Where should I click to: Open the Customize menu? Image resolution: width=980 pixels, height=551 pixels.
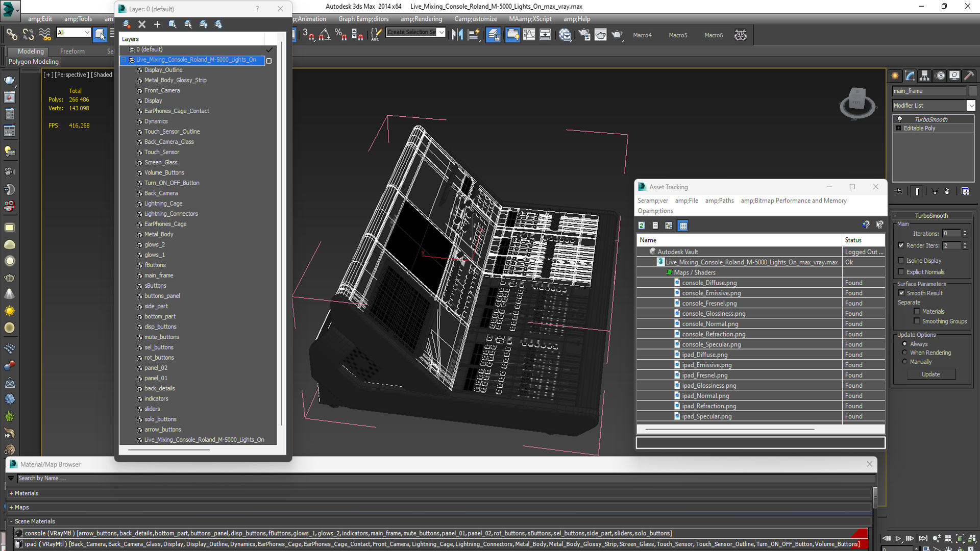point(475,19)
